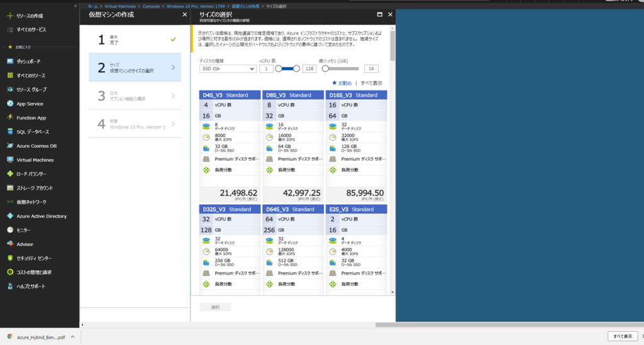This screenshot has height=345, width=644.
Task: Click the すべて表示 size filter link
Action: pos(371,84)
